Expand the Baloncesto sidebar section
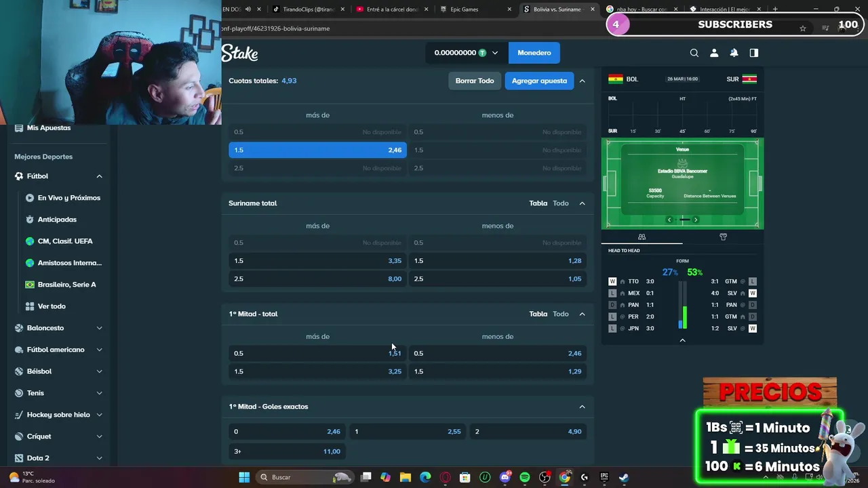This screenshot has width=868, height=488. coord(99,328)
